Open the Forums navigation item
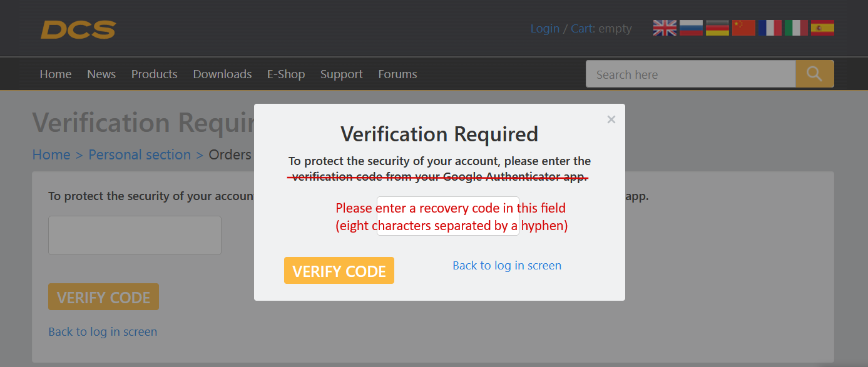The image size is (868, 367). click(397, 74)
